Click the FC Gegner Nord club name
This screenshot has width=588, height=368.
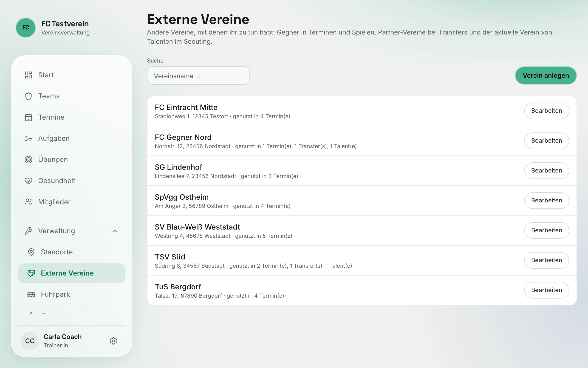183,137
